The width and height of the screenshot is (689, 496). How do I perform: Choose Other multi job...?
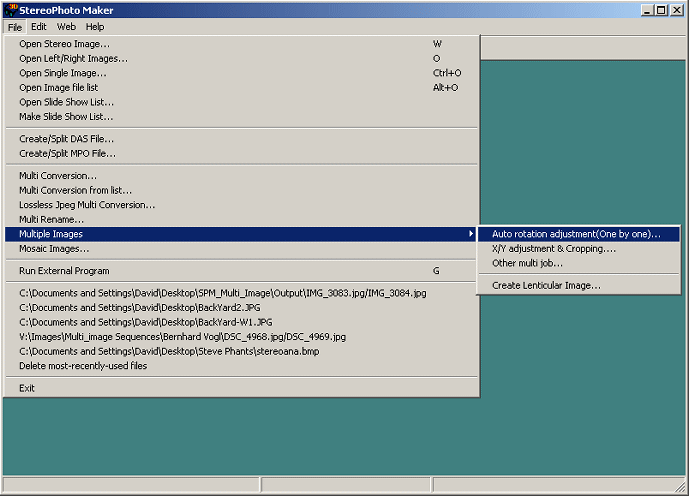tap(579, 263)
